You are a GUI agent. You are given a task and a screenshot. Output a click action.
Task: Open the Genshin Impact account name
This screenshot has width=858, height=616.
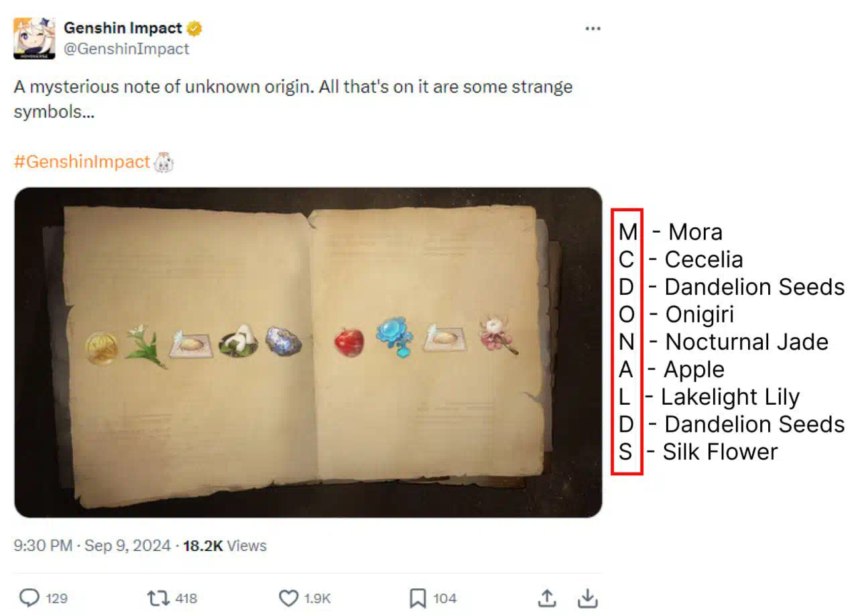tap(123, 28)
